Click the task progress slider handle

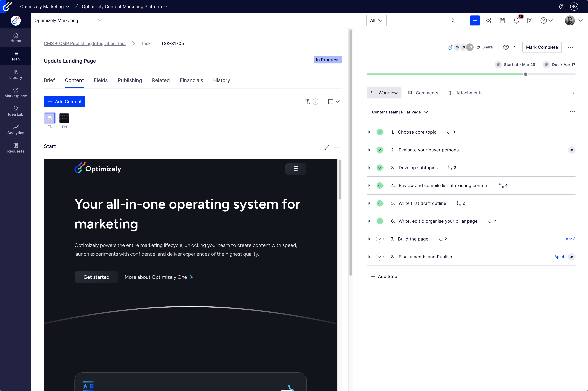[526, 74]
